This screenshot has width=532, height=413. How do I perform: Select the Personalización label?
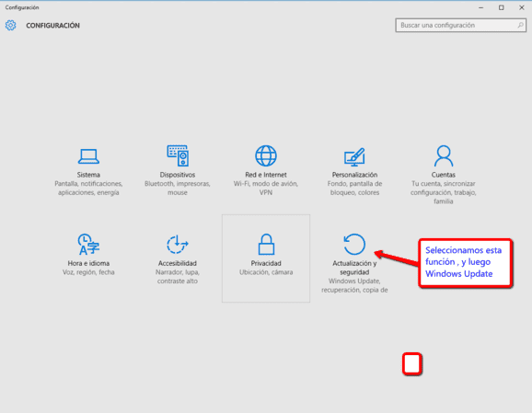354,175
